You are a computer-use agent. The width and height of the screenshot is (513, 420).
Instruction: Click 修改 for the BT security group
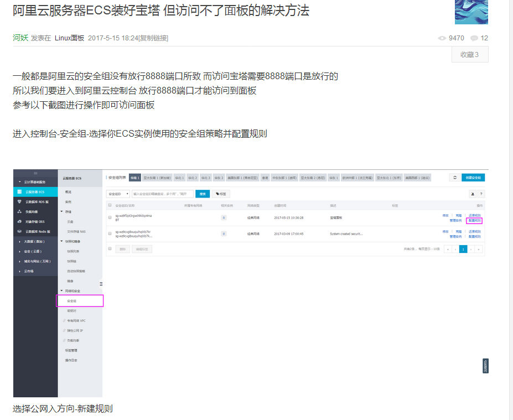click(x=445, y=216)
